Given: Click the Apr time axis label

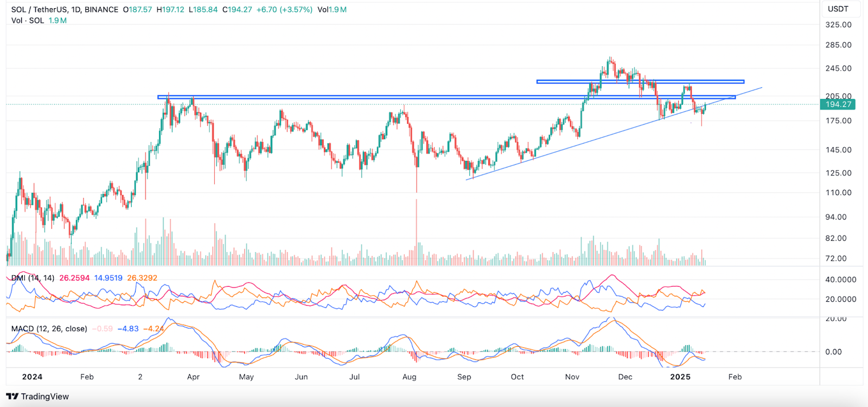Looking at the screenshot, I should (193, 377).
